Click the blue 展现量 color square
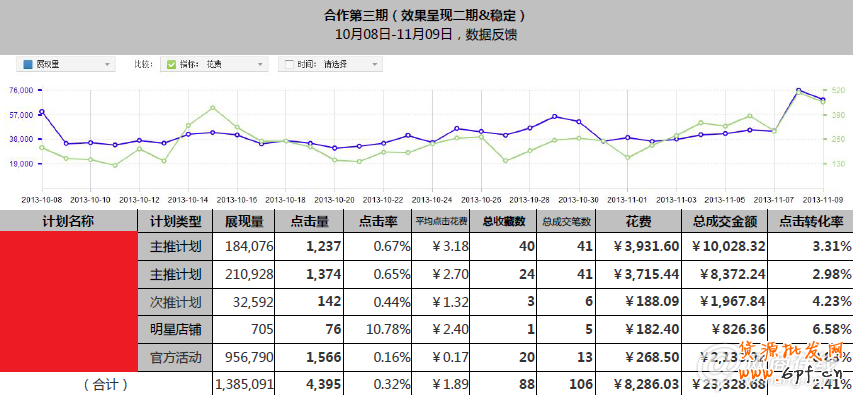The width and height of the screenshot is (853, 395). pos(27,64)
